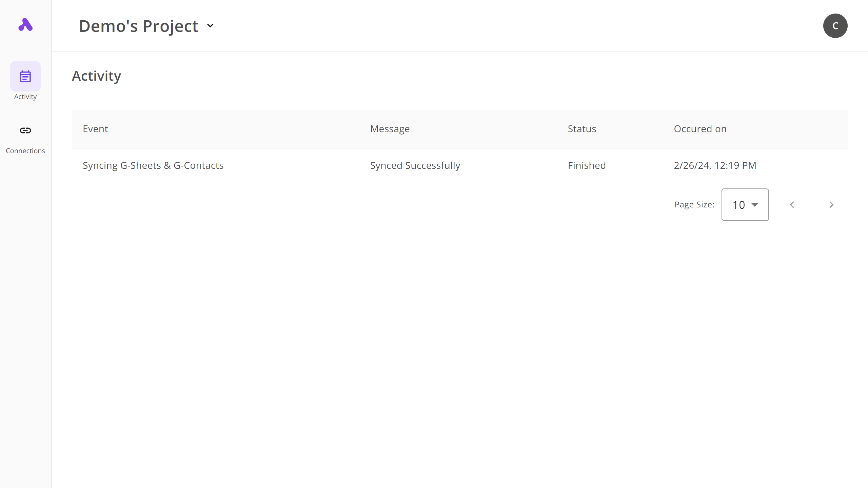This screenshot has width=868, height=488.
Task: Click the purple app logo icon
Action: [25, 25]
